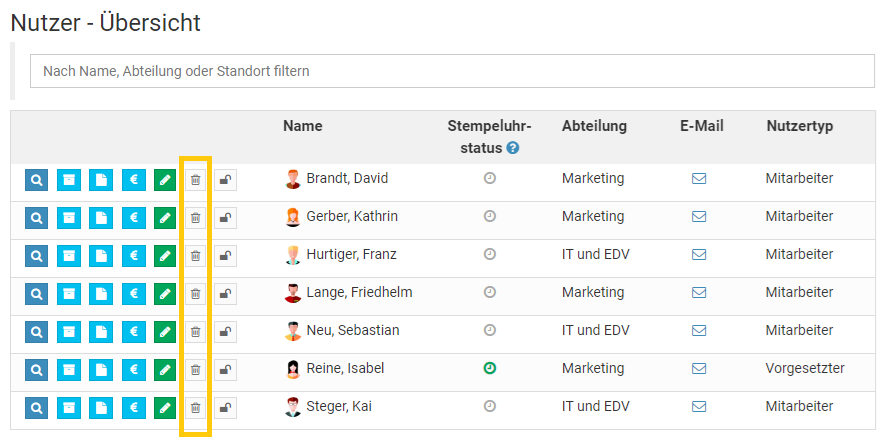
Task: Click the Abteilung column header
Action: pyautogui.click(x=594, y=126)
